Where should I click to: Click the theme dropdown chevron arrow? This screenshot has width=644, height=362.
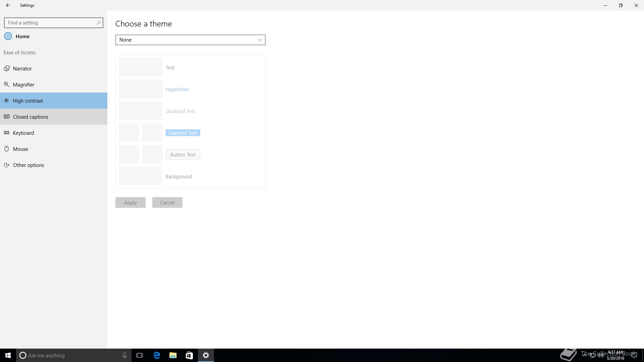coord(260,40)
